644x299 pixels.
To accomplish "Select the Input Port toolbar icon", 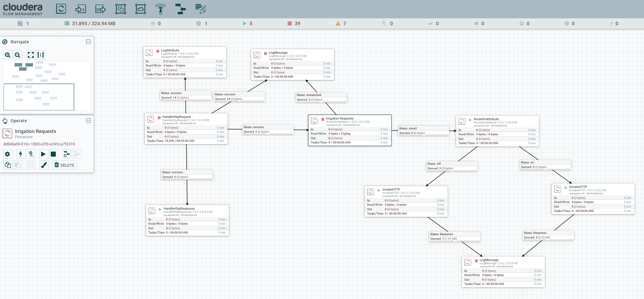I will [x=81, y=9].
